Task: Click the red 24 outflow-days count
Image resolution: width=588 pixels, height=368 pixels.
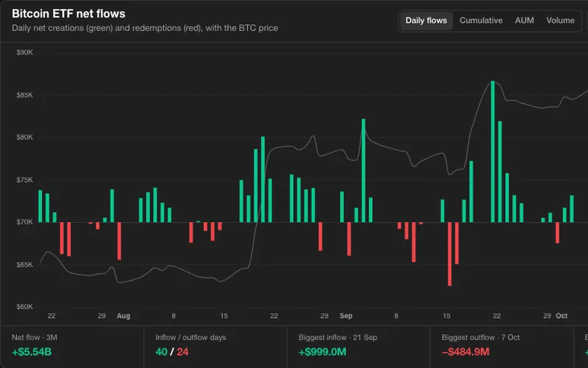Action: pyautogui.click(x=182, y=352)
